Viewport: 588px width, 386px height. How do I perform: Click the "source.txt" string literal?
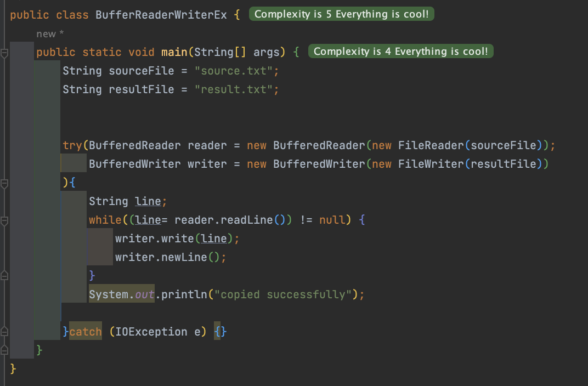tap(234, 71)
